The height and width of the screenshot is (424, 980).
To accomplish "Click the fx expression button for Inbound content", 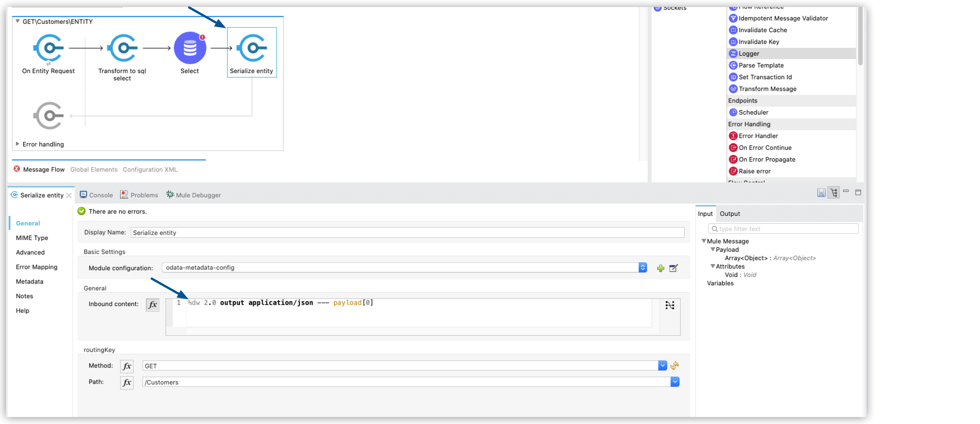I will (153, 304).
